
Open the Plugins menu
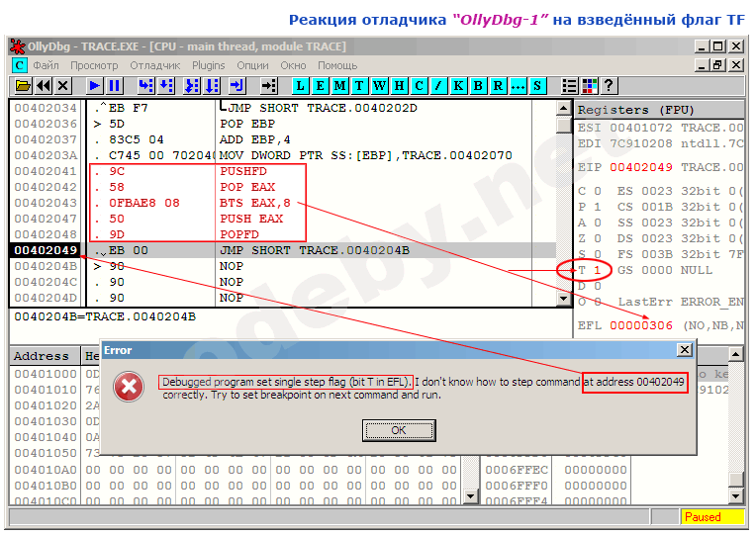208,65
